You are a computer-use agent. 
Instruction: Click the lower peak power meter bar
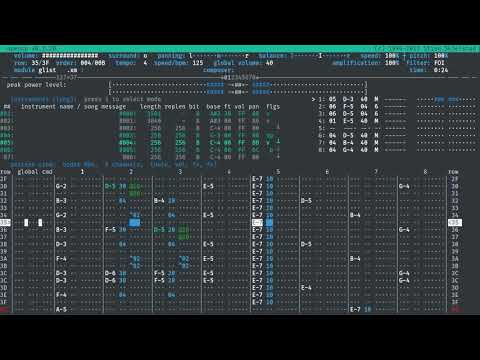click(x=238, y=92)
